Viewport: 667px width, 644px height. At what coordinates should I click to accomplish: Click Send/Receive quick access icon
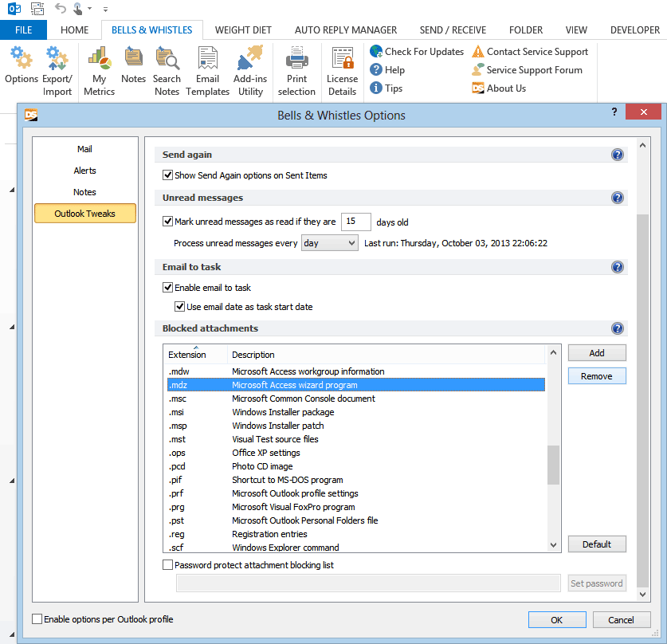[x=37, y=8]
